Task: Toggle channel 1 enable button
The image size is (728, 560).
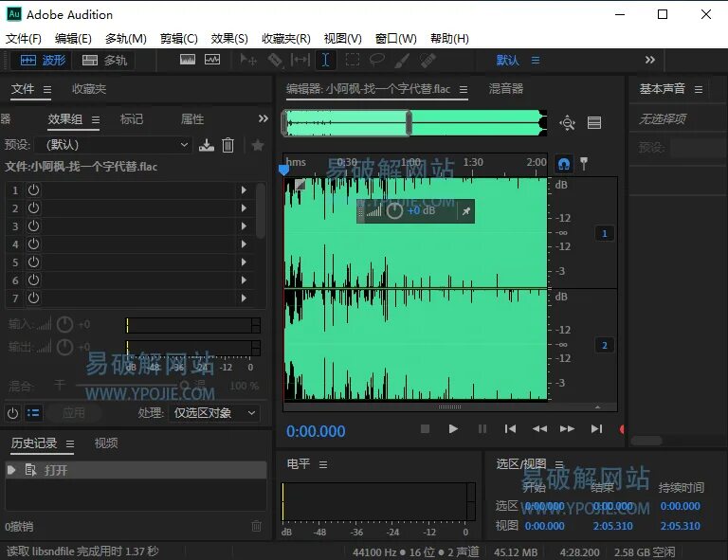Action: click(605, 233)
